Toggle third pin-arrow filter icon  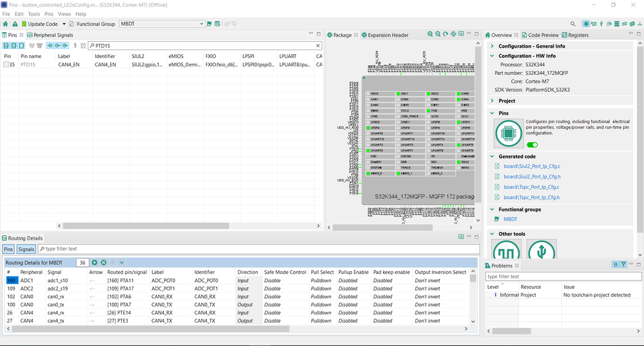(x=65, y=46)
